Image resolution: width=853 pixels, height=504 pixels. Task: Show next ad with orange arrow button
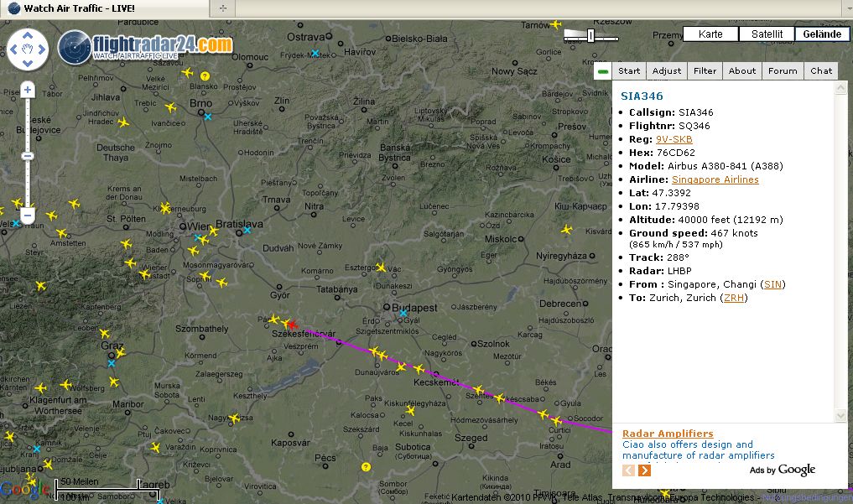point(644,470)
